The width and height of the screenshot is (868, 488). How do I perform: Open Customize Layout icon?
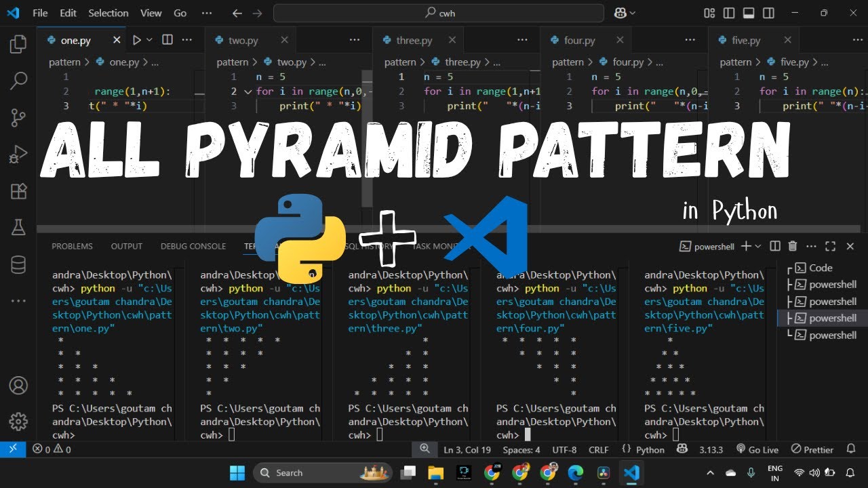tap(710, 13)
